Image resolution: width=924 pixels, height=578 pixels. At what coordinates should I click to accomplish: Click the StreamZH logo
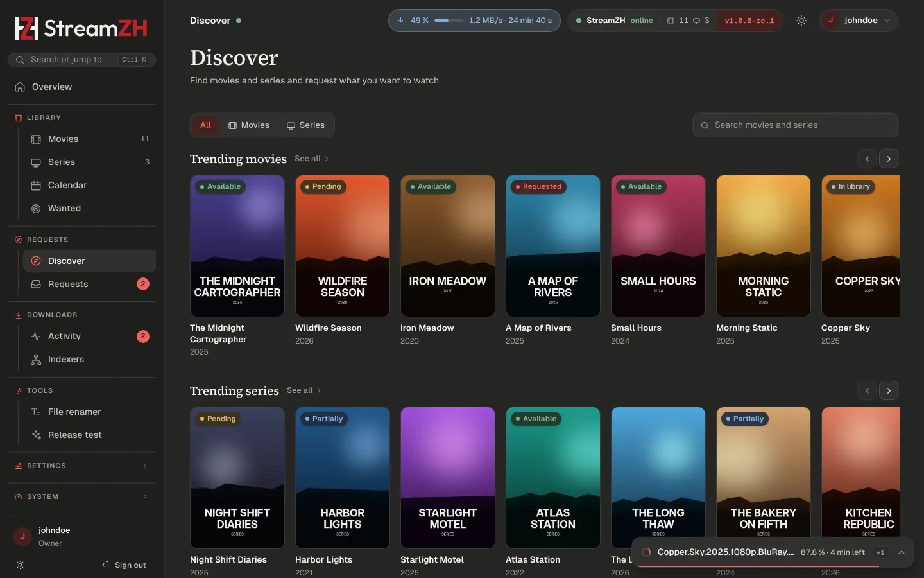(81, 28)
